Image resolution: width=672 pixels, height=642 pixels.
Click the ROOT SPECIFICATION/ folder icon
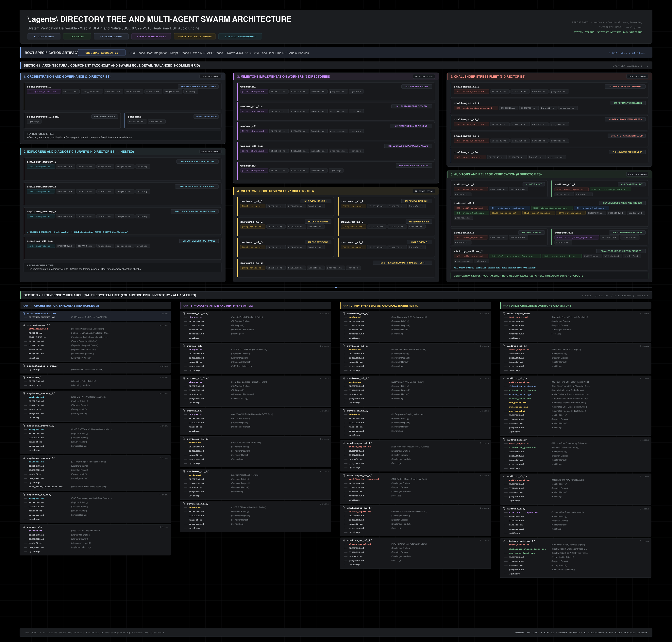(24, 313)
